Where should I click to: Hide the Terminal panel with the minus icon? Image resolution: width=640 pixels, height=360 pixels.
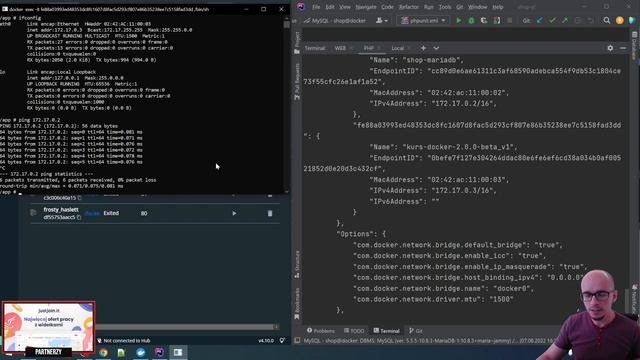(x=623, y=48)
